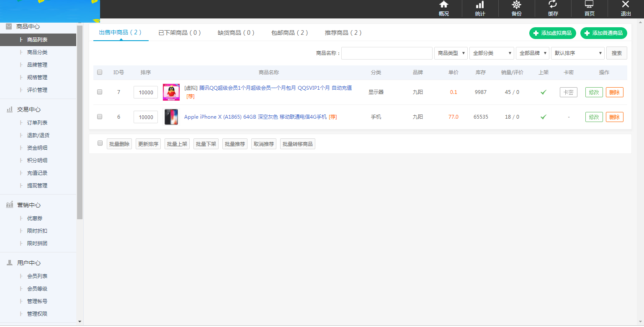Toggle the 上架 checkmark for the iPhone X row
The image size is (644, 327).
point(543,117)
